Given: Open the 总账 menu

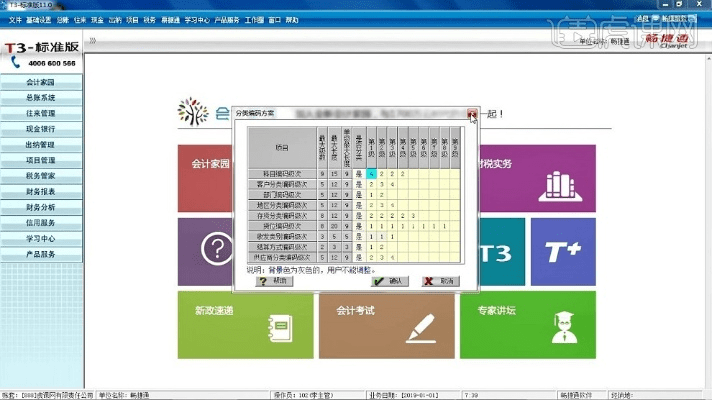Looking at the screenshot, I should 63,20.
